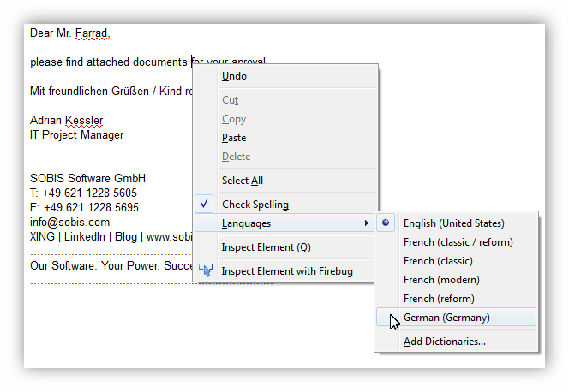This screenshot has height=392, width=569.
Task: Click the Firebug inspect cursor icon
Action: point(206,270)
